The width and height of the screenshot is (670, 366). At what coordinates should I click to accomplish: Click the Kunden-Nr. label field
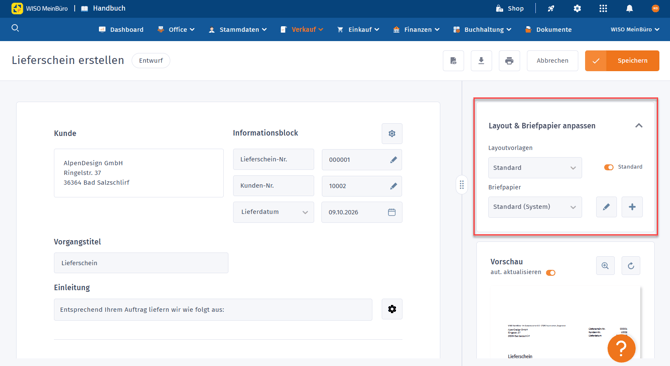tap(273, 186)
